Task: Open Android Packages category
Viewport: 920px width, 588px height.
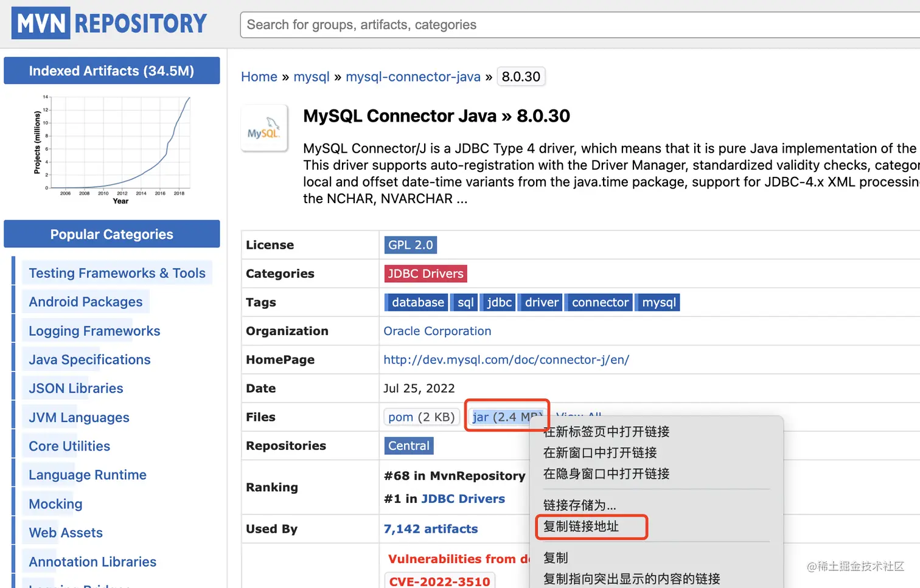Action: click(86, 302)
